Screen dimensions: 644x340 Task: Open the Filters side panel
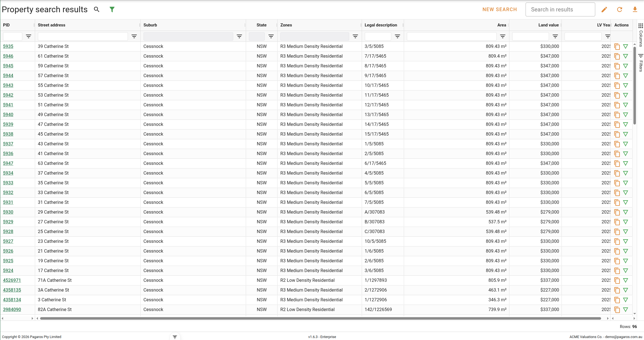(x=641, y=63)
